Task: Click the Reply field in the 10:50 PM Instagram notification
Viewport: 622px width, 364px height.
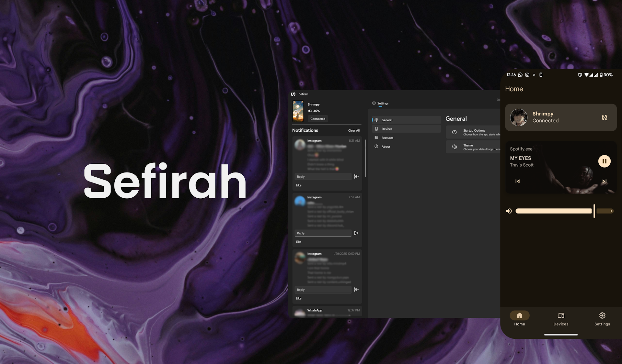Action: 323,290
